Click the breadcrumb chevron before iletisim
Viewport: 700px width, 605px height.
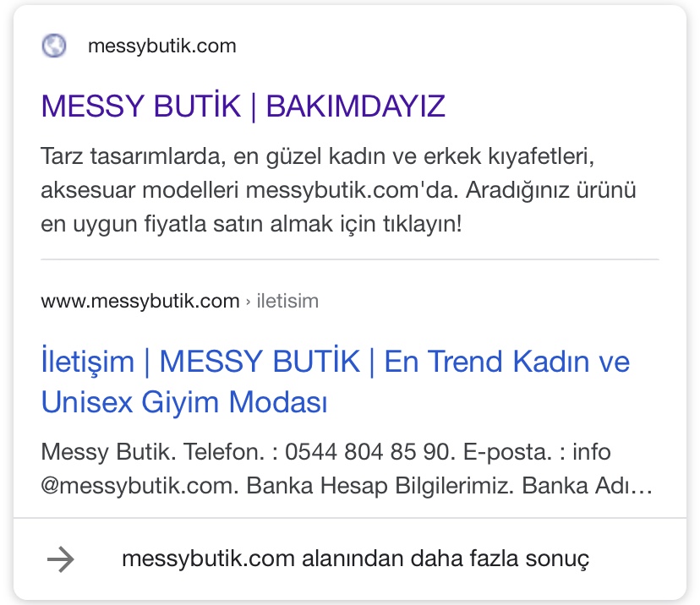pyautogui.click(x=249, y=302)
